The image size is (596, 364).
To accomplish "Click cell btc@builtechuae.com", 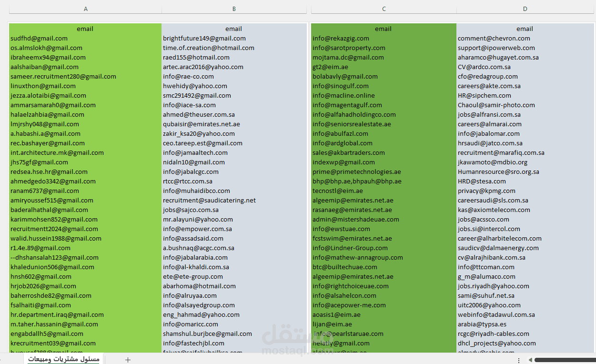I will (x=384, y=267).
